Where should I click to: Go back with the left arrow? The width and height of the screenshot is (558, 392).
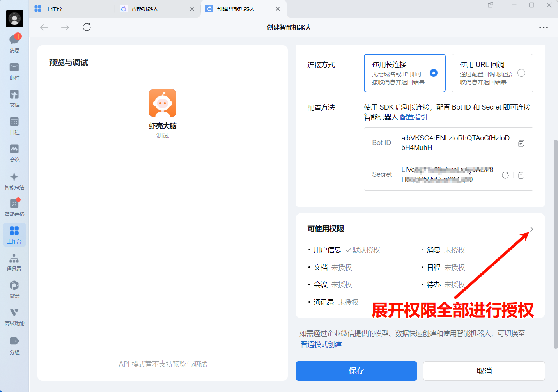(x=44, y=27)
